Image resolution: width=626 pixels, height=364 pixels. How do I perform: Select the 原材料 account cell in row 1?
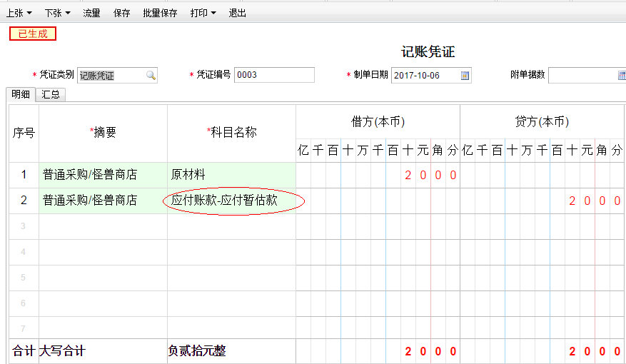coord(231,175)
